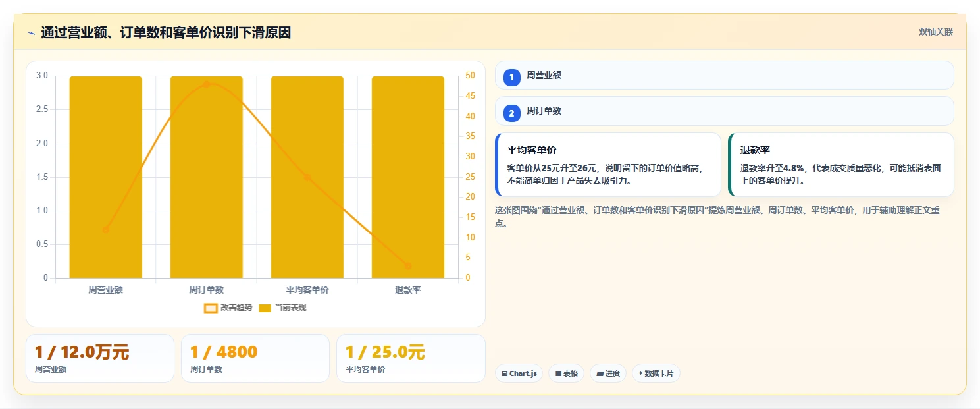Click the 进度 tag icon
Viewport: 980px width, 409px height.
pyautogui.click(x=600, y=373)
